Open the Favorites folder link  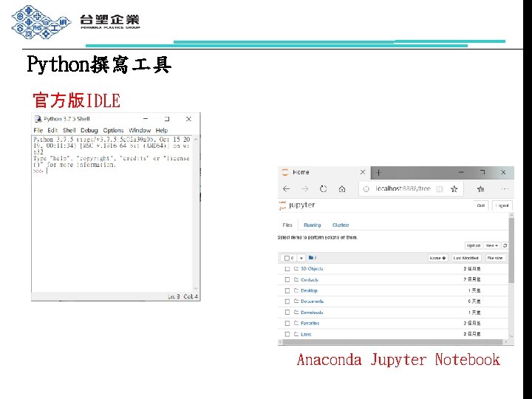(x=310, y=324)
